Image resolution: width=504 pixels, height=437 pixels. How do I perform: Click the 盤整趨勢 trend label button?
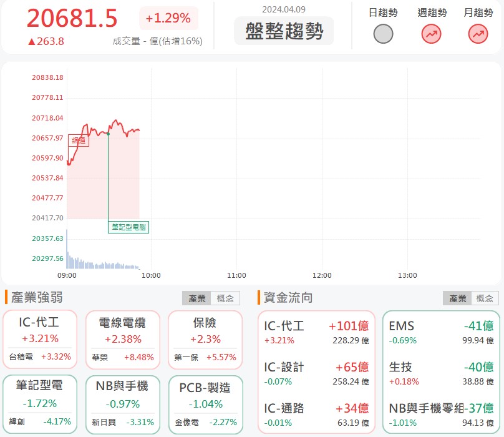284,31
